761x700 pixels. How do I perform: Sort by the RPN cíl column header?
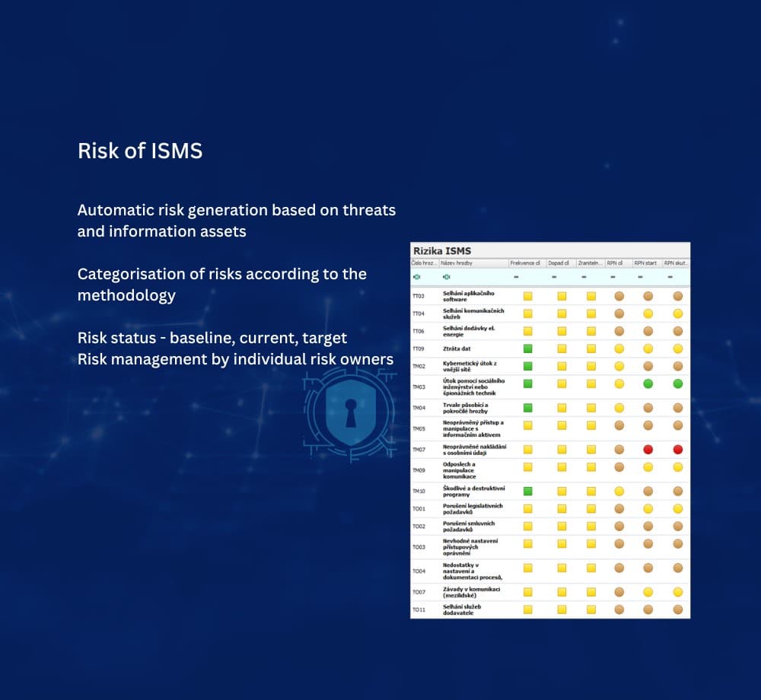click(x=619, y=263)
